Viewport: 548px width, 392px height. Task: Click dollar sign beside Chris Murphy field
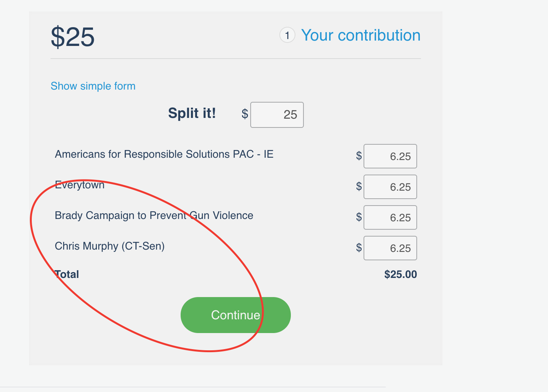tap(359, 248)
